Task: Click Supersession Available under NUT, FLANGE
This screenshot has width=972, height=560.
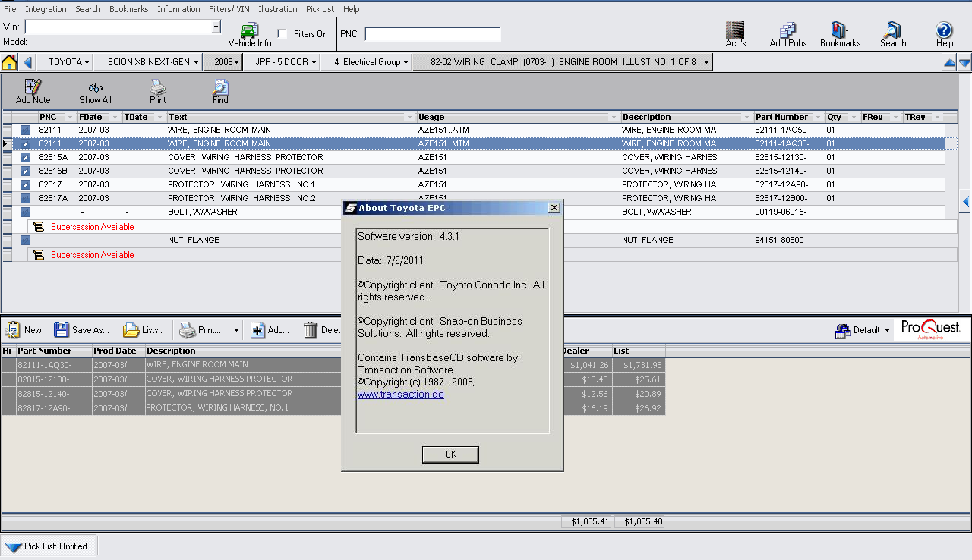Action: pos(92,255)
